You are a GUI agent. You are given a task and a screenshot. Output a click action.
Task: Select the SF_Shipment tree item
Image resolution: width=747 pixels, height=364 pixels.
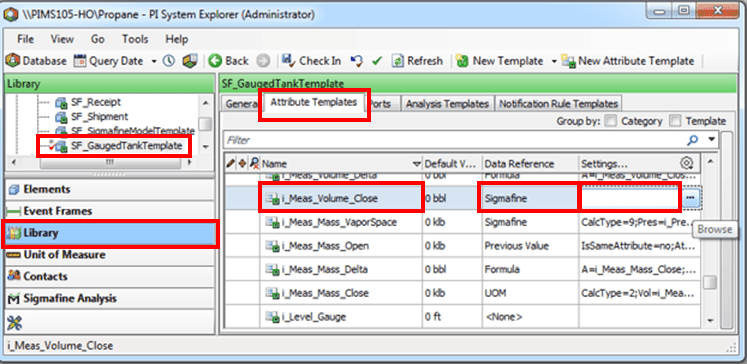(99, 116)
